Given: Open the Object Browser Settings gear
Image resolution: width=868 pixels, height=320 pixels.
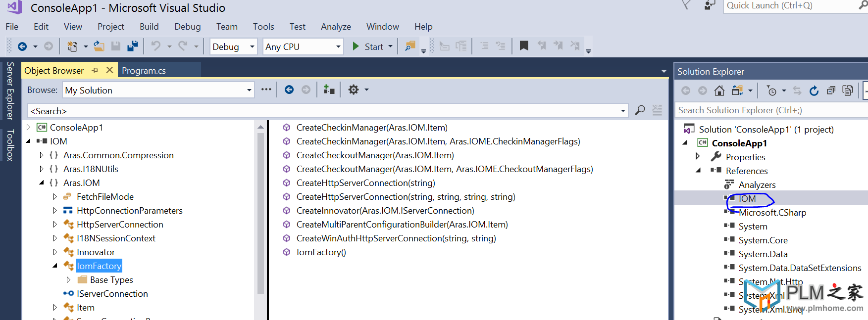Looking at the screenshot, I should click(354, 90).
